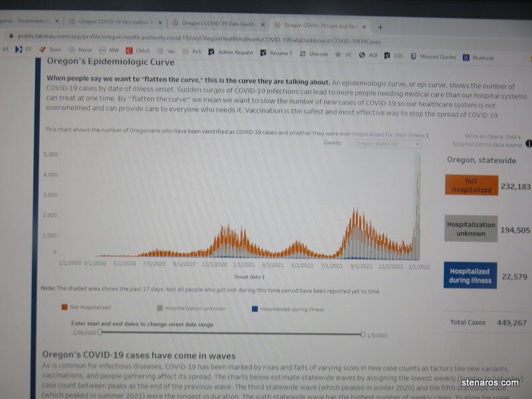Close Oregon's COVID-19 Data Dashboard tab
Image resolution: width=532 pixels, height=399 pixels.
pyautogui.click(x=263, y=25)
